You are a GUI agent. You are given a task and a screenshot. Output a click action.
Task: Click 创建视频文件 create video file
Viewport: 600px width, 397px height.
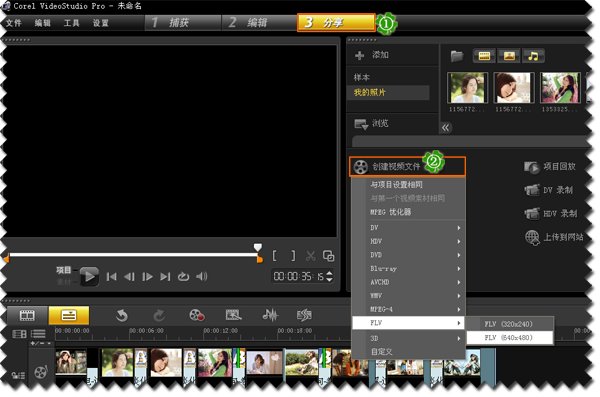407,167
